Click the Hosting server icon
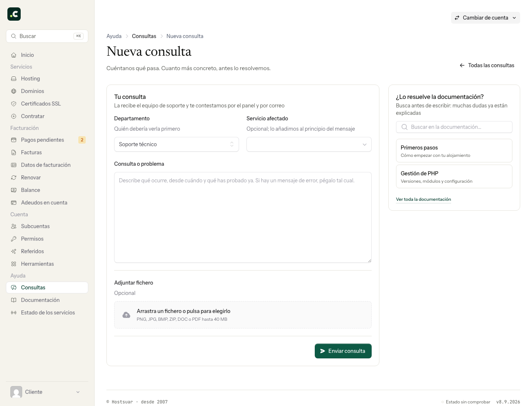This screenshot has width=532, height=406. pos(14,79)
